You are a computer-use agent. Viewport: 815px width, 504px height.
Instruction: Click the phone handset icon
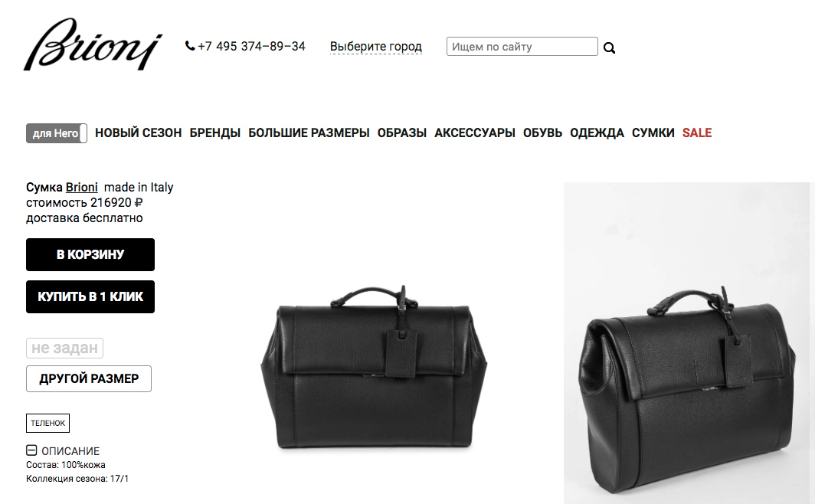pos(190,46)
